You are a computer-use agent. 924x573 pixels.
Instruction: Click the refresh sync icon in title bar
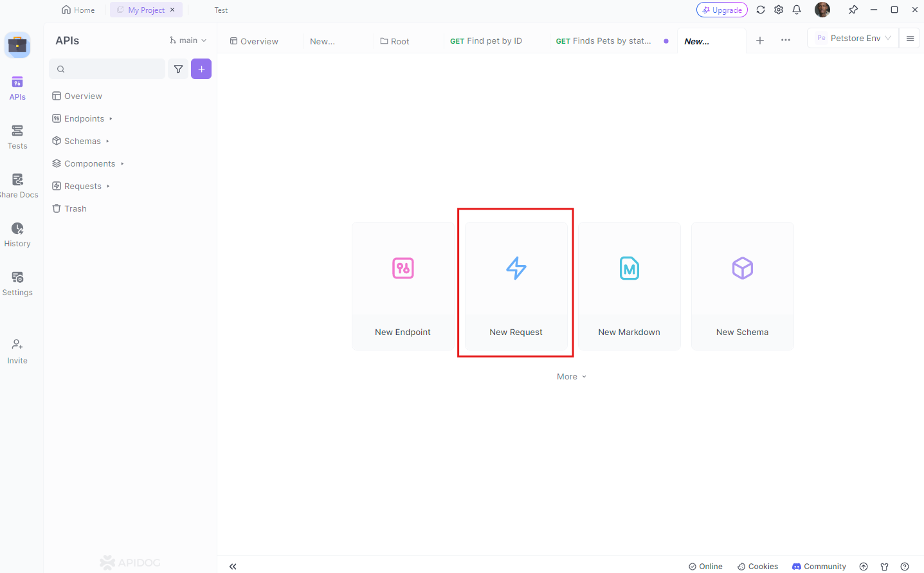[761, 10]
